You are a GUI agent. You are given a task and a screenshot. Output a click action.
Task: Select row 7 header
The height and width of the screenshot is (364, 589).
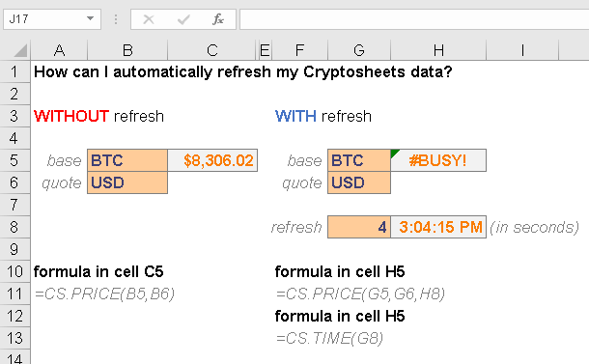tap(14, 205)
